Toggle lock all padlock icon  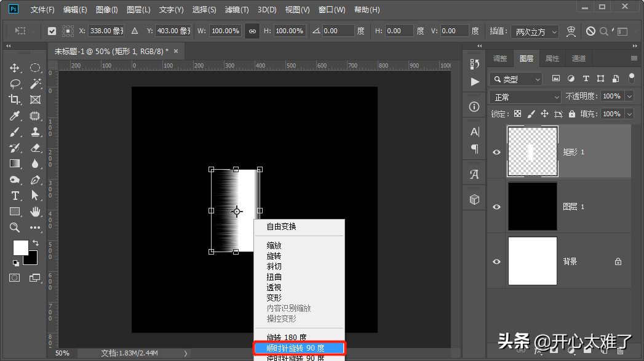(572, 114)
